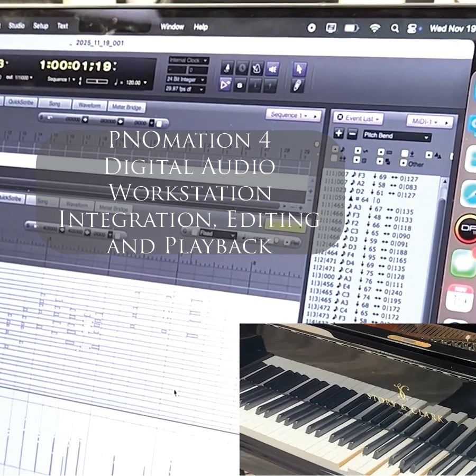Select the A2 58 0|083 event row
The image size is (476, 476).
pos(372,185)
